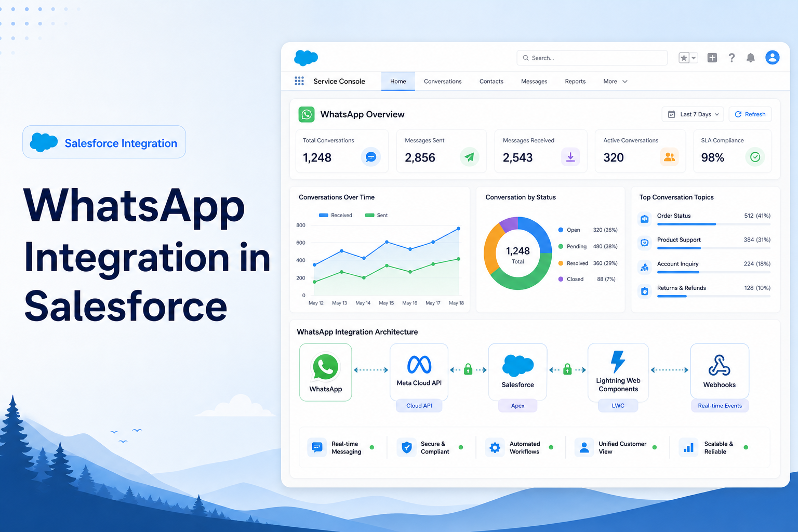798x532 pixels.
Task: Click the Unified Customer View person icon
Action: [x=584, y=447]
